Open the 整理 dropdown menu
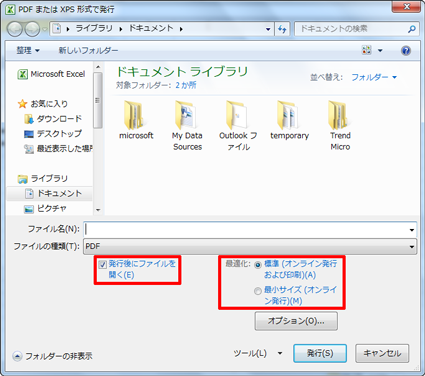This screenshot has height=376, width=425. point(28,51)
